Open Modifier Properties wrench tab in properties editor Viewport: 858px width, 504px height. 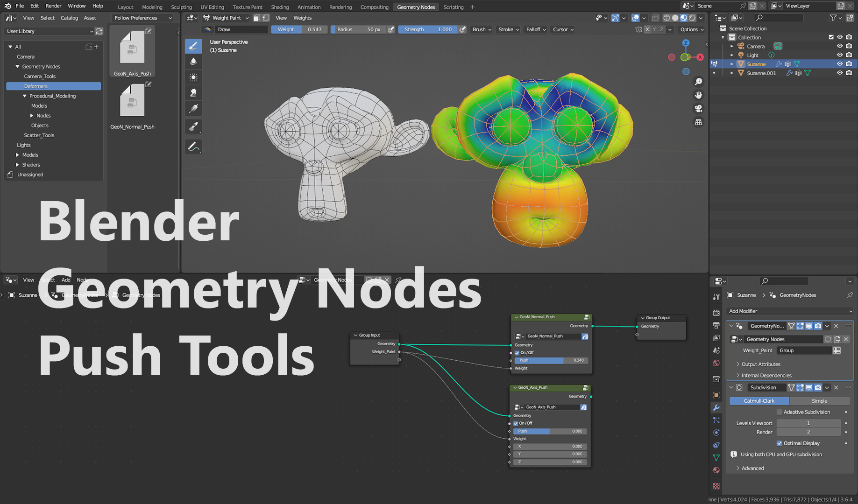coord(716,407)
